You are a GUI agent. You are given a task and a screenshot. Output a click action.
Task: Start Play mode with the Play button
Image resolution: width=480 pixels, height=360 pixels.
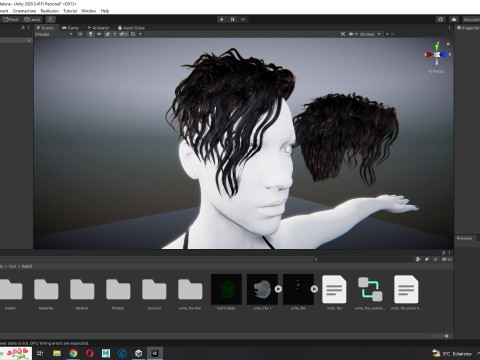coord(222,19)
